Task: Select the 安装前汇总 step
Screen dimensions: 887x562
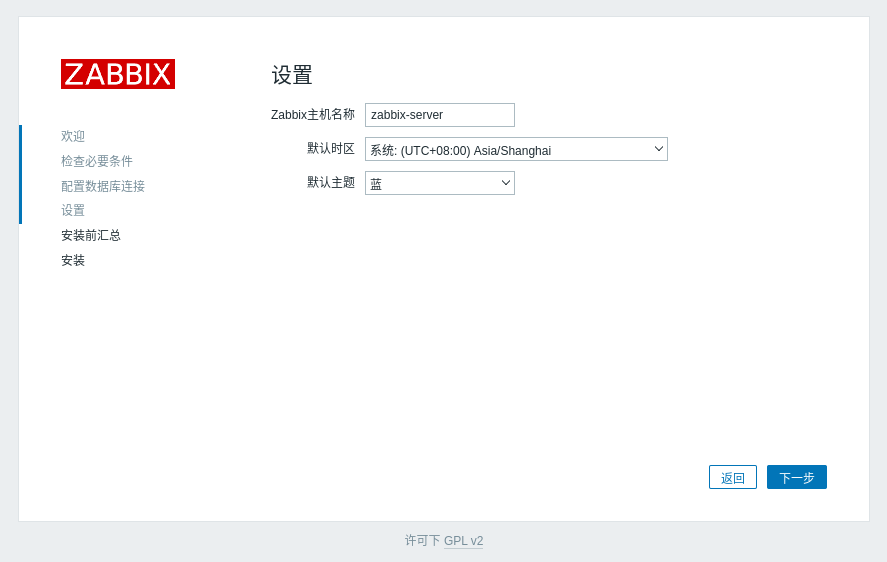Action: coord(91,235)
